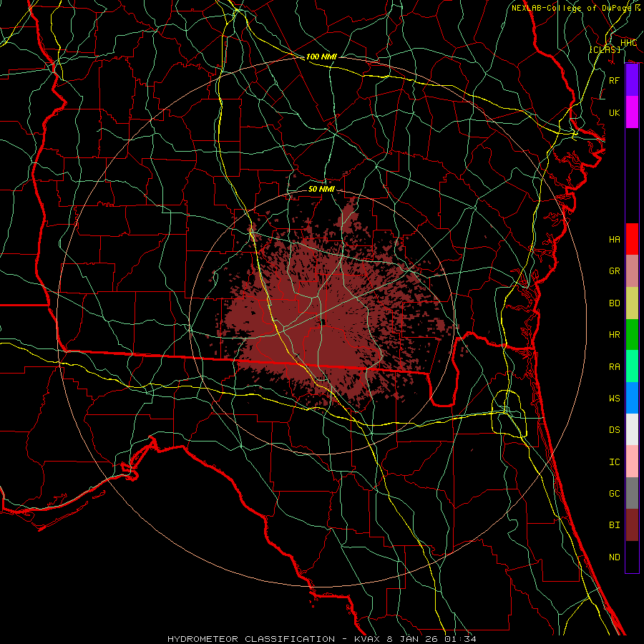Image resolution: width=644 pixels, height=644 pixels.
Task: Click the IC light pink legend swatch
Action: (632, 462)
